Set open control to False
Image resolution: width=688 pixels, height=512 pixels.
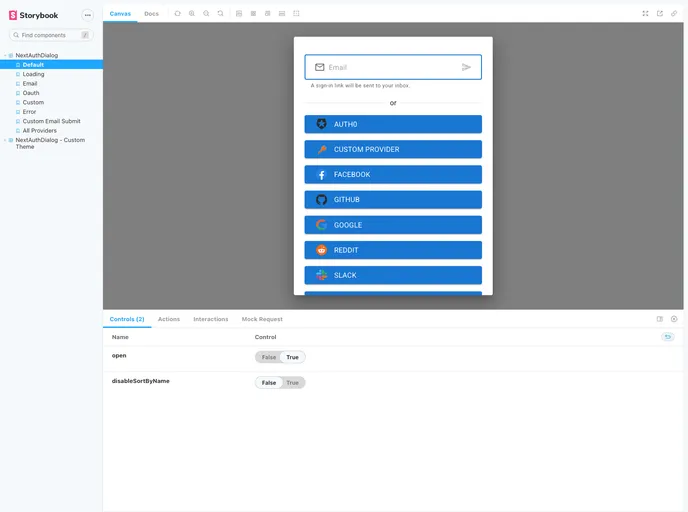(x=269, y=357)
